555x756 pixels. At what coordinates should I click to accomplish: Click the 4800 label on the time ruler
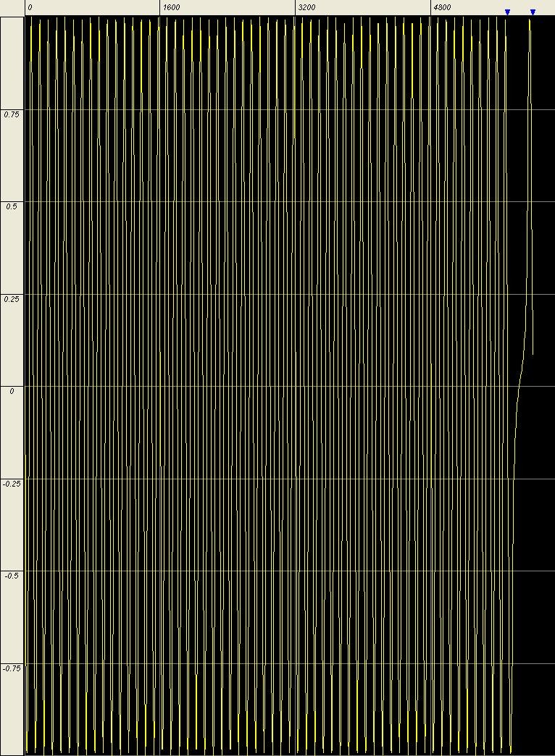[442, 8]
